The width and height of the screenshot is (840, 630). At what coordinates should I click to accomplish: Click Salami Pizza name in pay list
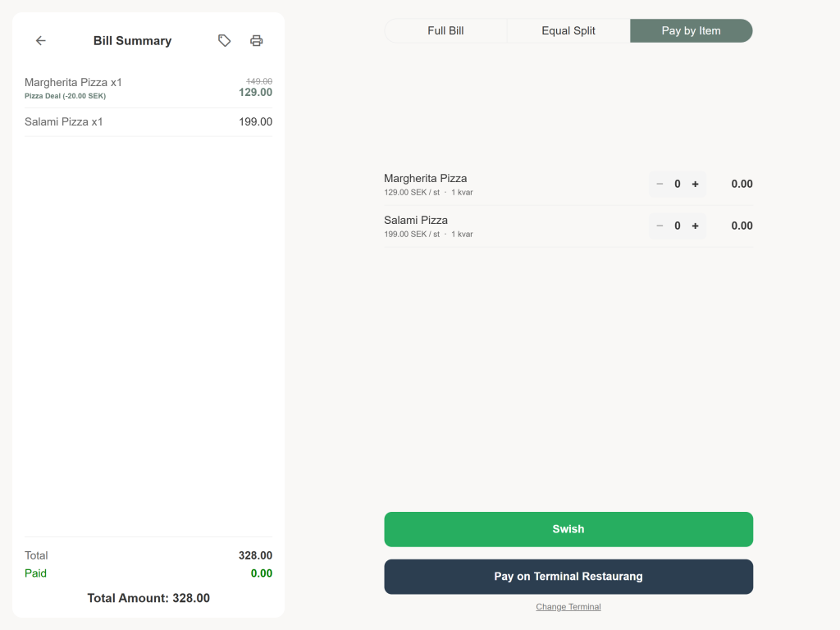[416, 220]
